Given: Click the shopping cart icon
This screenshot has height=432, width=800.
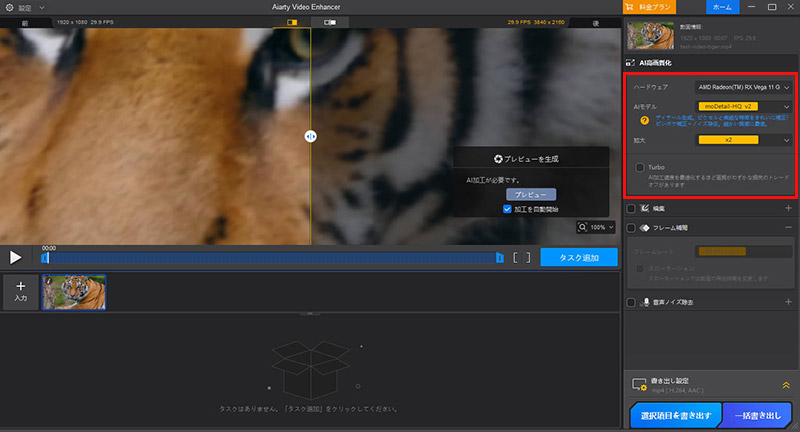Looking at the screenshot, I should point(630,7).
